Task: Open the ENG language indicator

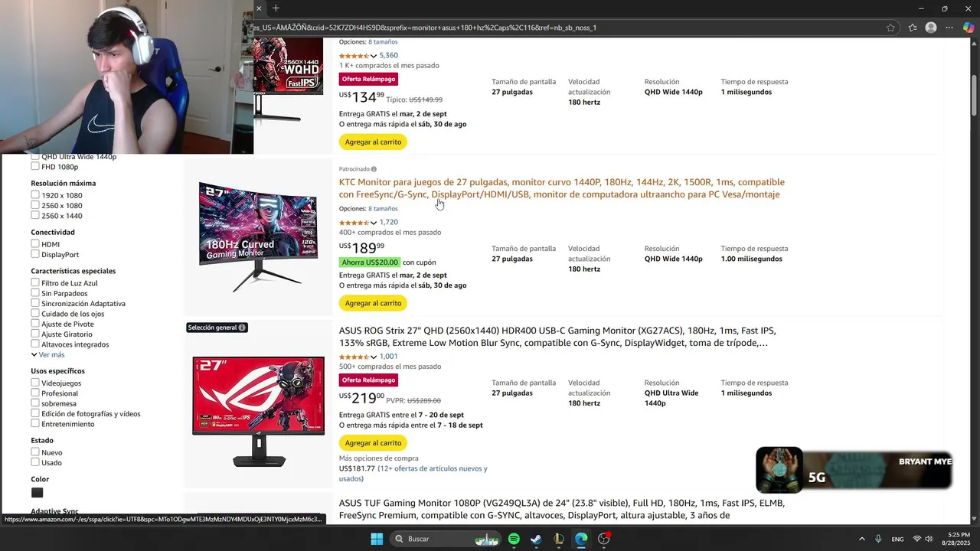Action: (897, 539)
